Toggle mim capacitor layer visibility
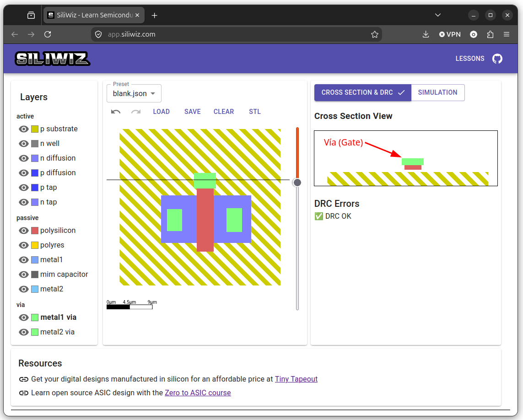 24,275
